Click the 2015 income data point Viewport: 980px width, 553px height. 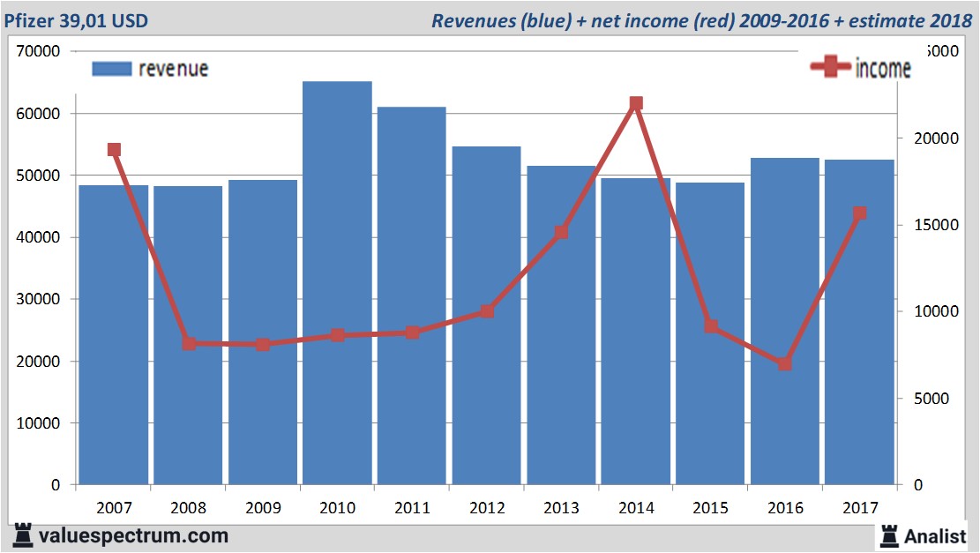[711, 326]
